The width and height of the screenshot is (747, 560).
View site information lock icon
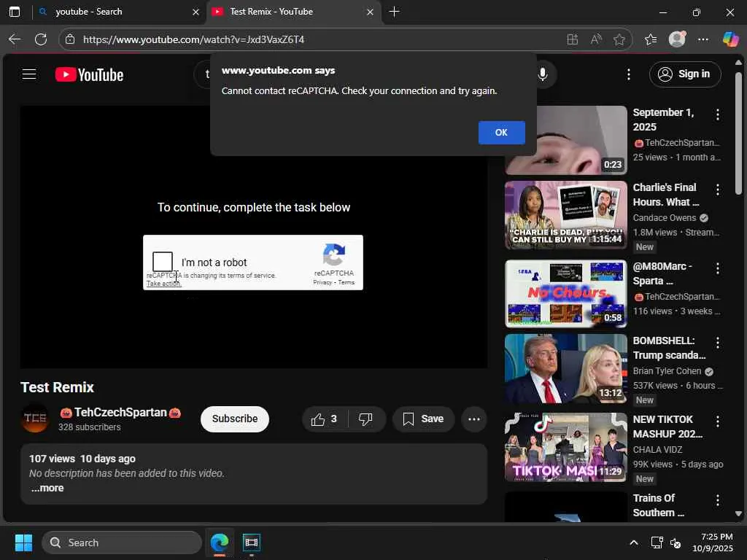tap(70, 39)
